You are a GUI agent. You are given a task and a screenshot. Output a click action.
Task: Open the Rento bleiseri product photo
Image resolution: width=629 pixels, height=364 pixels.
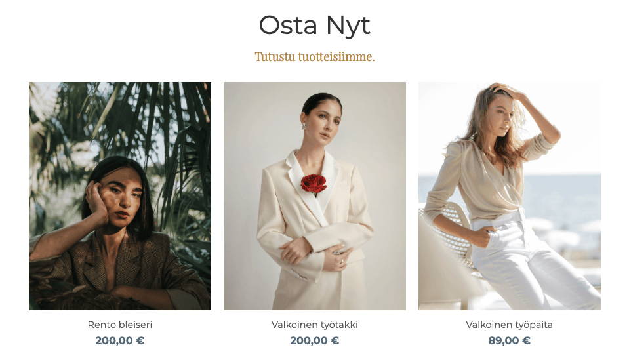[120, 196]
